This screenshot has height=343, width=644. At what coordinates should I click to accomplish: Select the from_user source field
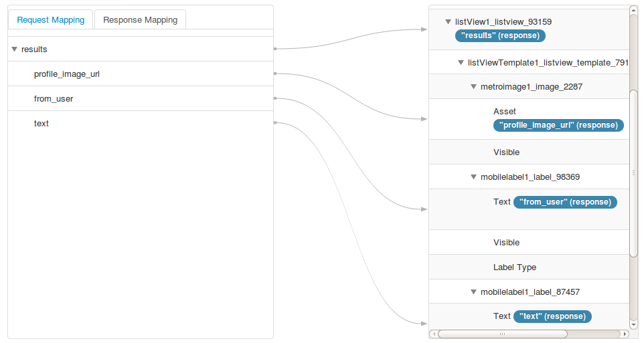54,99
